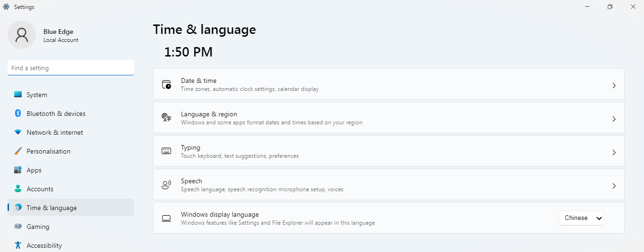The height and width of the screenshot is (252, 644).
Task: Expand Date & time with chevron arrow
Action: 614,86
